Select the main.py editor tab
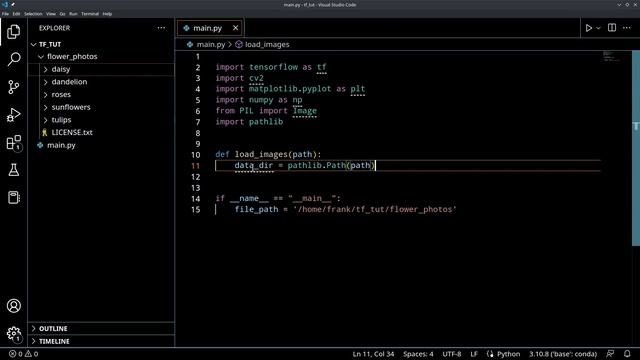The height and width of the screenshot is (360, 640). point(211,28)
